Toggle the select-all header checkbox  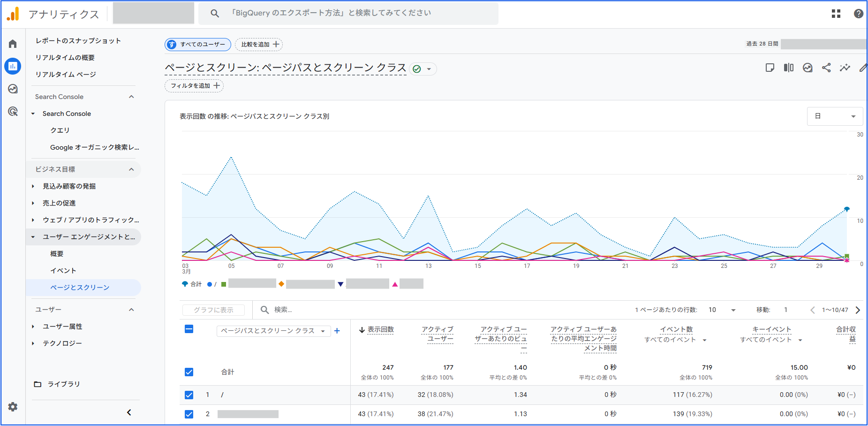click(x=189, y=329)
